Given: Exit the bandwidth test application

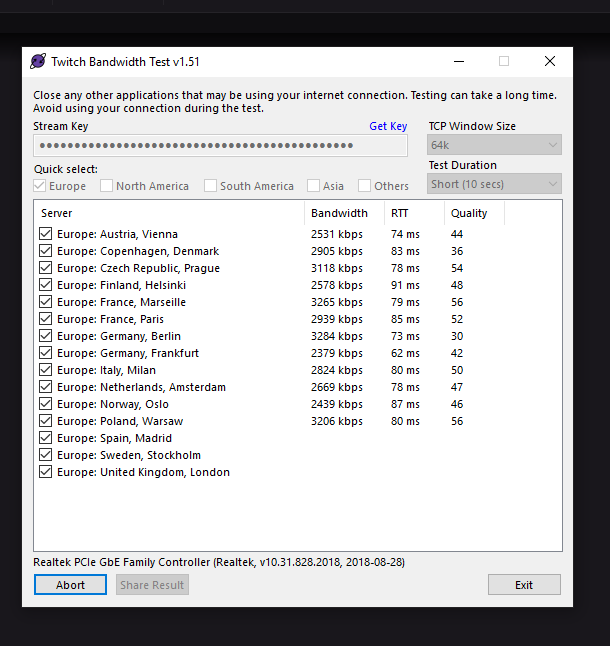Looking at the screenshot, I should tap(524, 585).
